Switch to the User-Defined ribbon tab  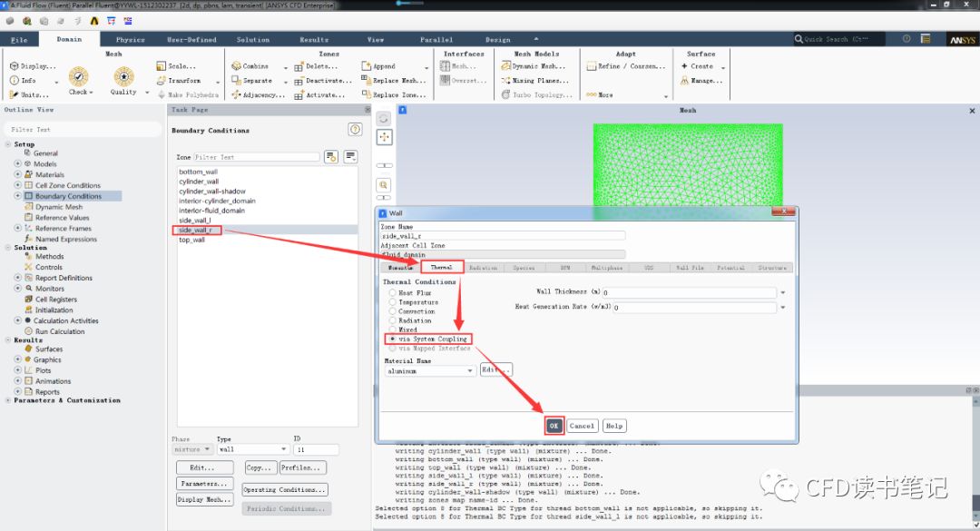point(191,39)
